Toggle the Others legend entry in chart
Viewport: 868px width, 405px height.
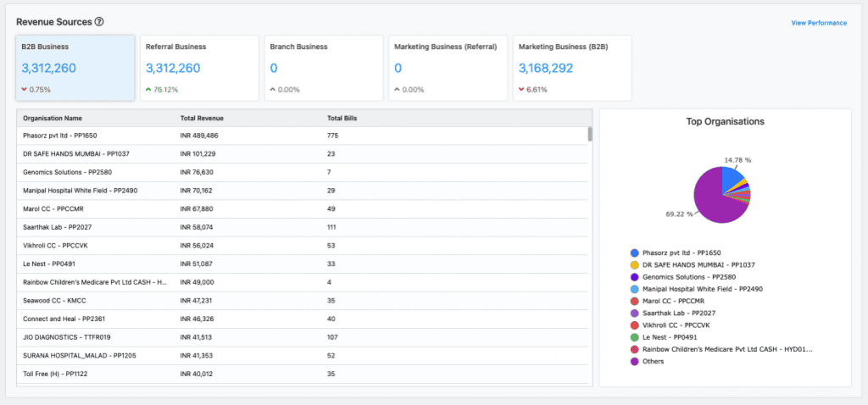pyautogui.click(x=654, y=361)
